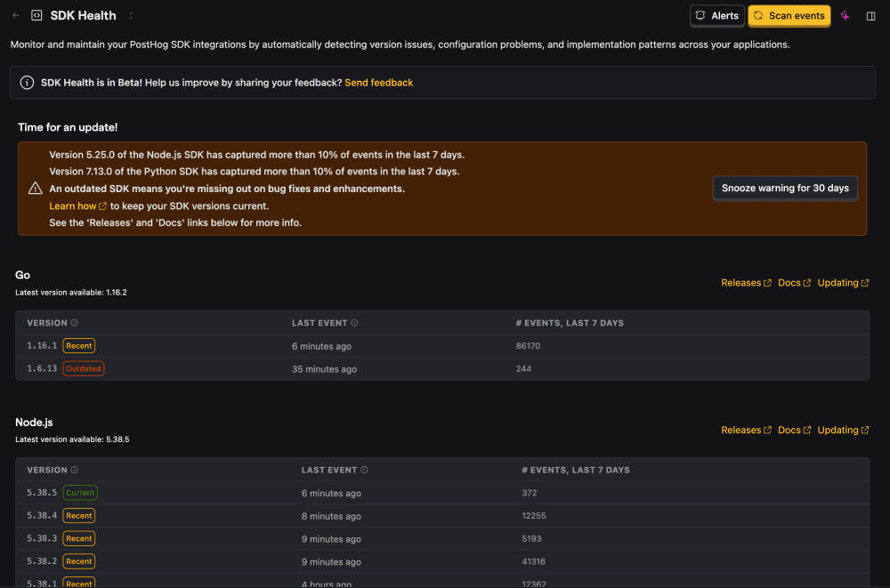Select Go version 1.6.13 text
This screenshot has width=890, height=588.
pos(42,368)
